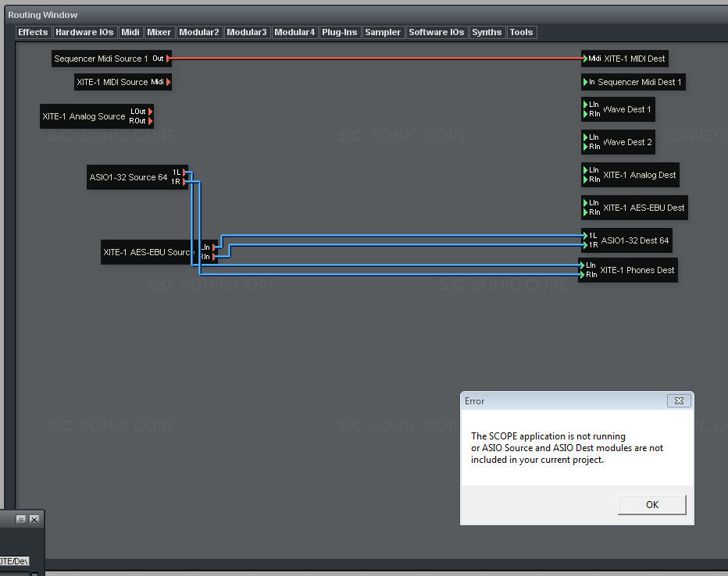Select the XITE-1 MIDI Source module label
Image resolution: width=728 pixels, height=576 pixels.
[x=112, y=82]
